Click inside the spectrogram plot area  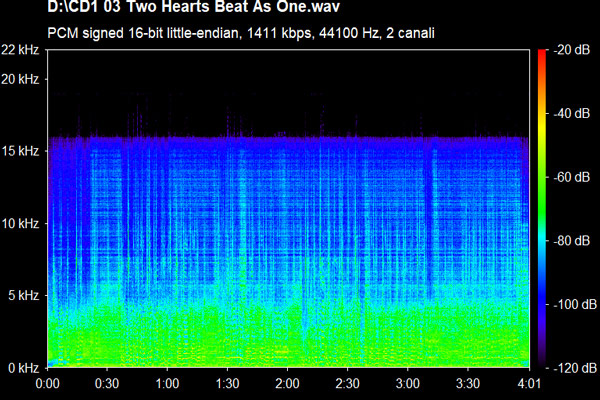pyautogui.click(x=288, y=209)
